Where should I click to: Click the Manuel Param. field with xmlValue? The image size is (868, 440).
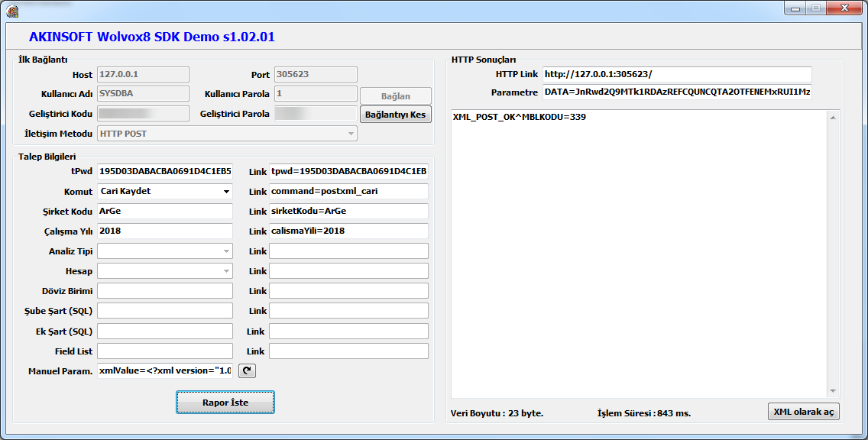click(x=165, y=370)
